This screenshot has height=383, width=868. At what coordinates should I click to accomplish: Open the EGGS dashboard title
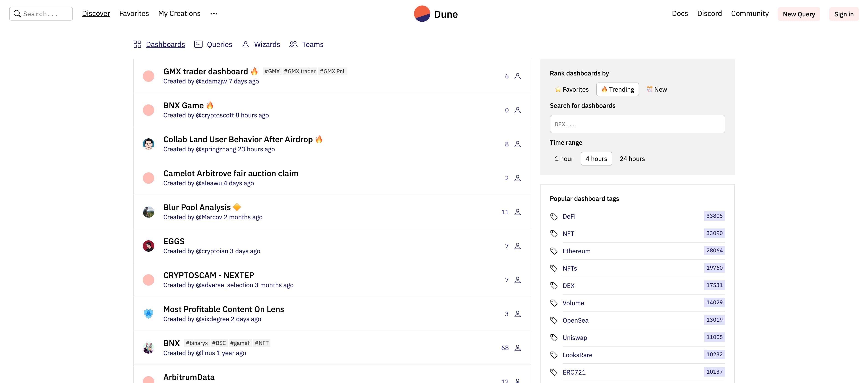(174, 241)
